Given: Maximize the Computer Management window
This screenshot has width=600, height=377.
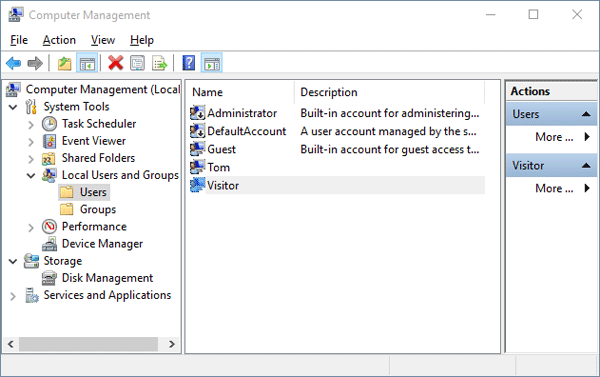Looking at the screenshot, I should point(533,15).
